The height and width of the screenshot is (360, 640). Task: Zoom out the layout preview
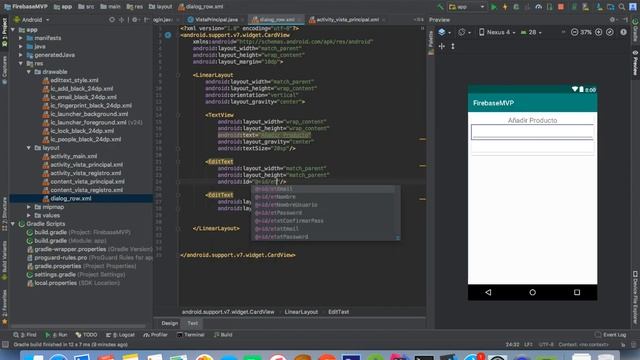click(x=574, y=32)
